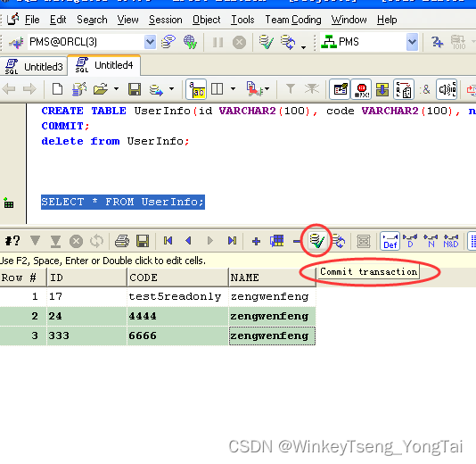Click the pause execution icon
Image resolution: width=476 pixels, height=464 pixels.
tap(217, 42)
